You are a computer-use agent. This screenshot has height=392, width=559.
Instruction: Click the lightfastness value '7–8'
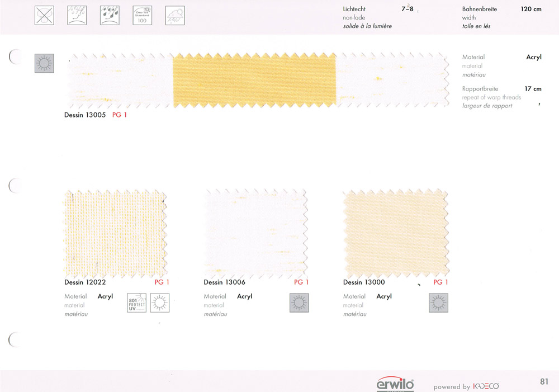pyautogui.click(x=408, y=9)
